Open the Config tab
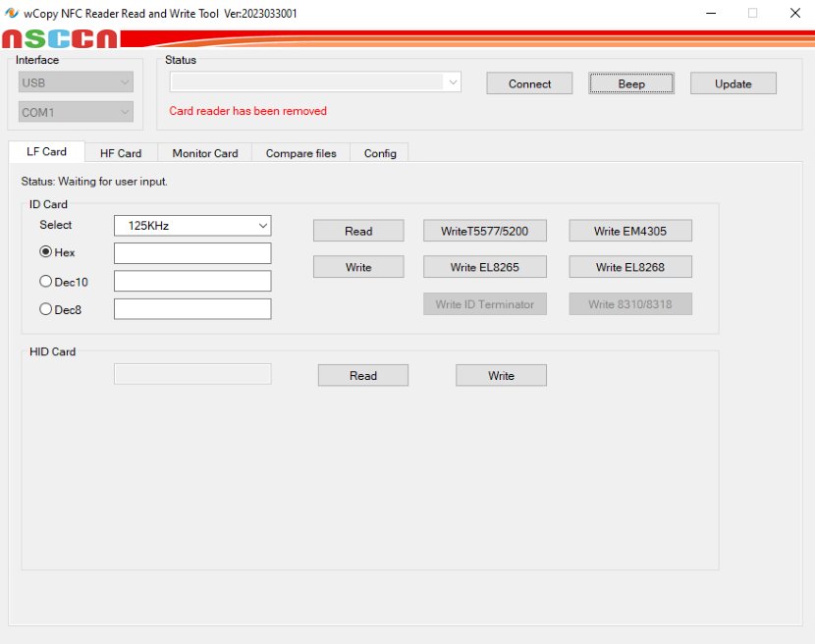The image size is (815, 644). point(380,153)
